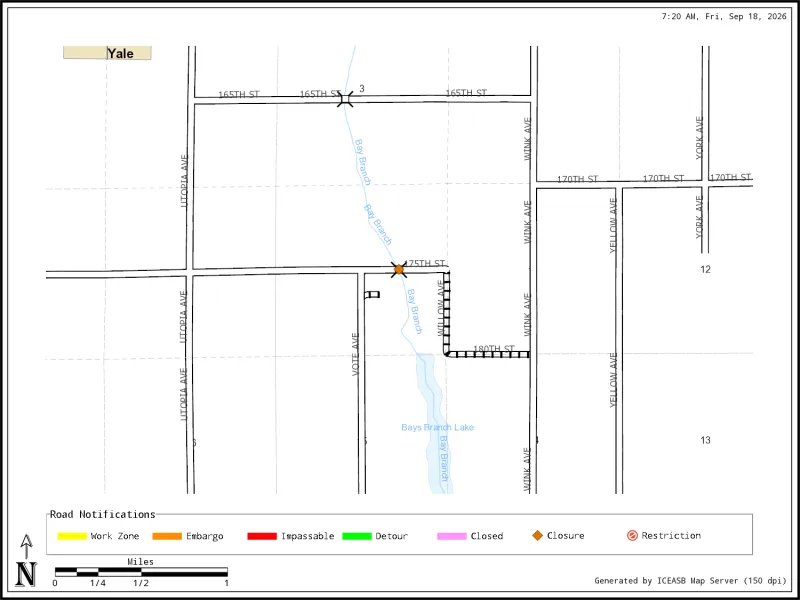Click the section number 13
800x600 pixels.
(705, 440)
